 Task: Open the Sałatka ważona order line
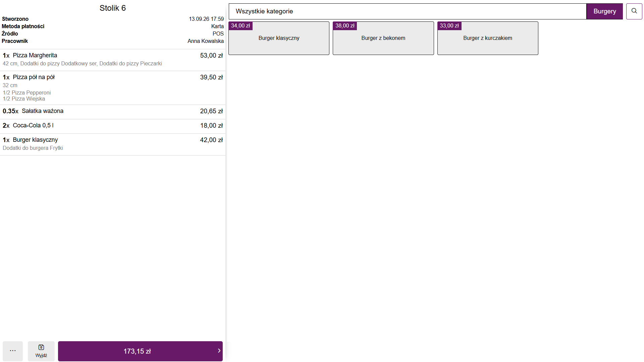point(113,112)
